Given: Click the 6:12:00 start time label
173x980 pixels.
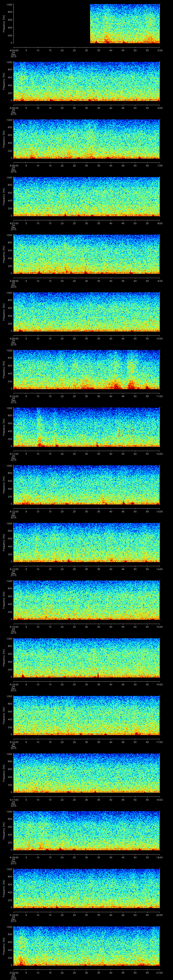Looking at the screenshot, I should [x=14, y=511].
